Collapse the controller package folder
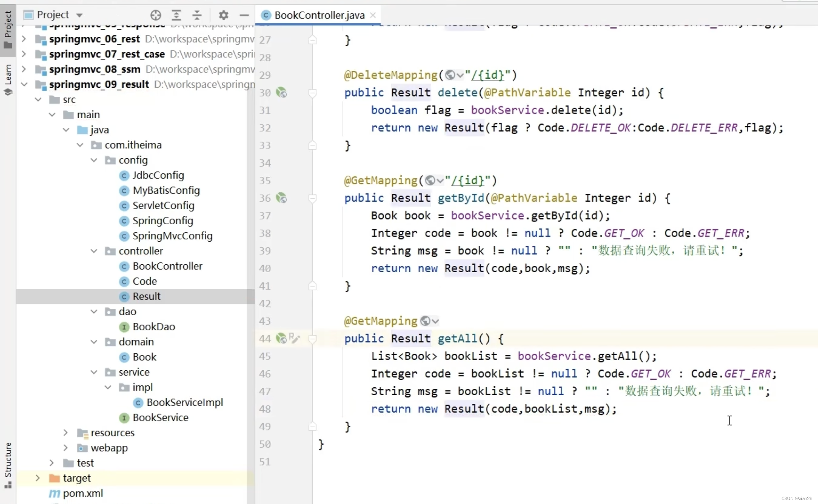The image size is (818, 504). click(94, 251)
